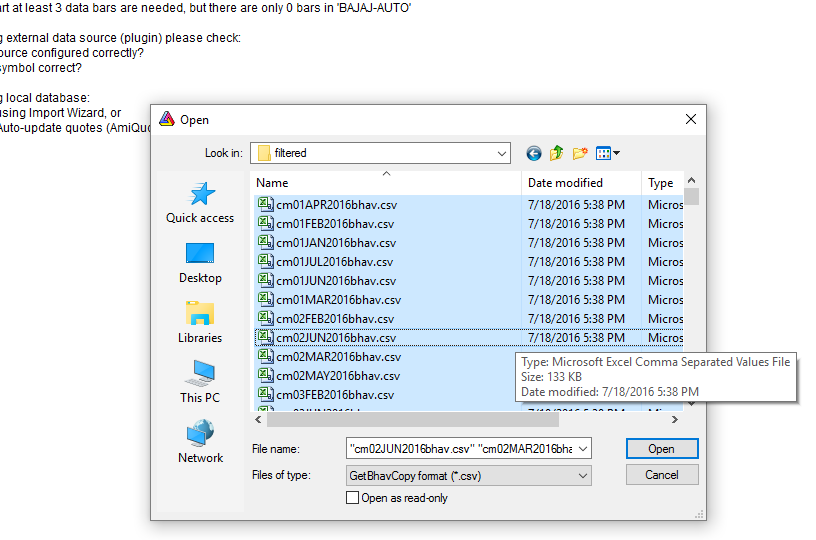Viewport: 816px width, 540px height.
Task: Select file cm02MAR2016bhav.csv
Action: click(339, 357)
